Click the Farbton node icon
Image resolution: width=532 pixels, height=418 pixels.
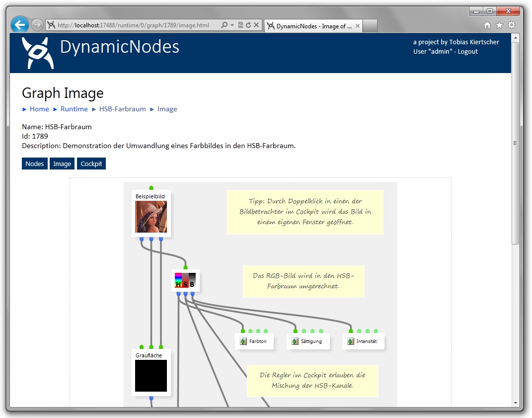tap(243, 341)
